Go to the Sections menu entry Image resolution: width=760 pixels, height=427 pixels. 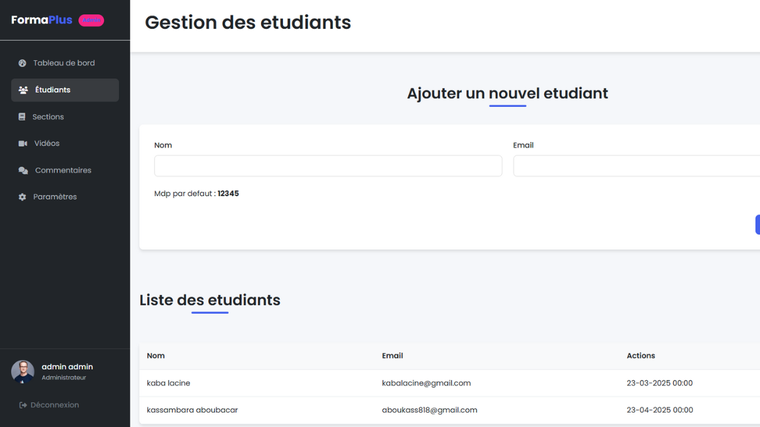pos(48,117)
